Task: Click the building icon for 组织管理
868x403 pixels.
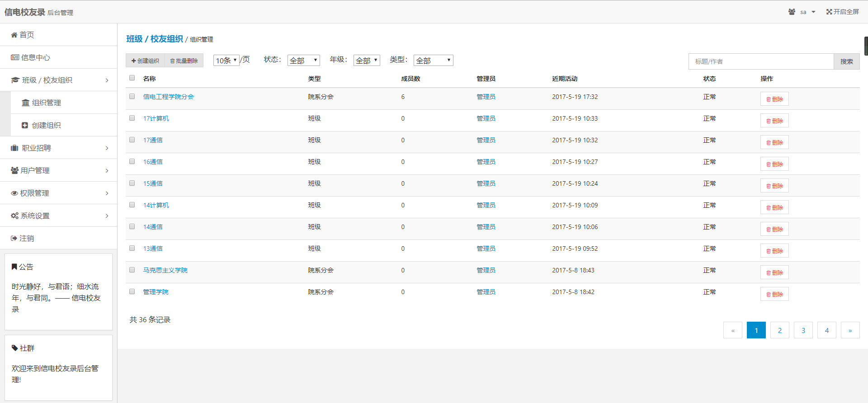Action: [25, 103]
